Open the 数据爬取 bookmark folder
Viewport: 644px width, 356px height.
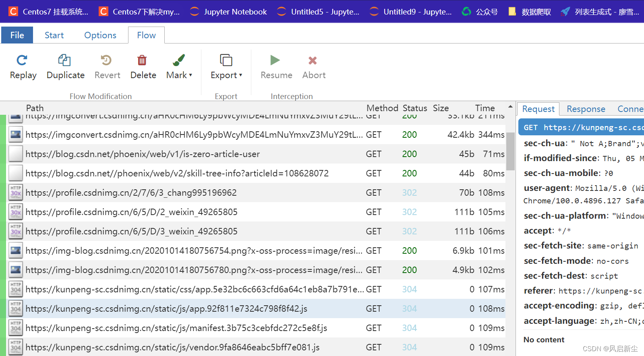529,11
